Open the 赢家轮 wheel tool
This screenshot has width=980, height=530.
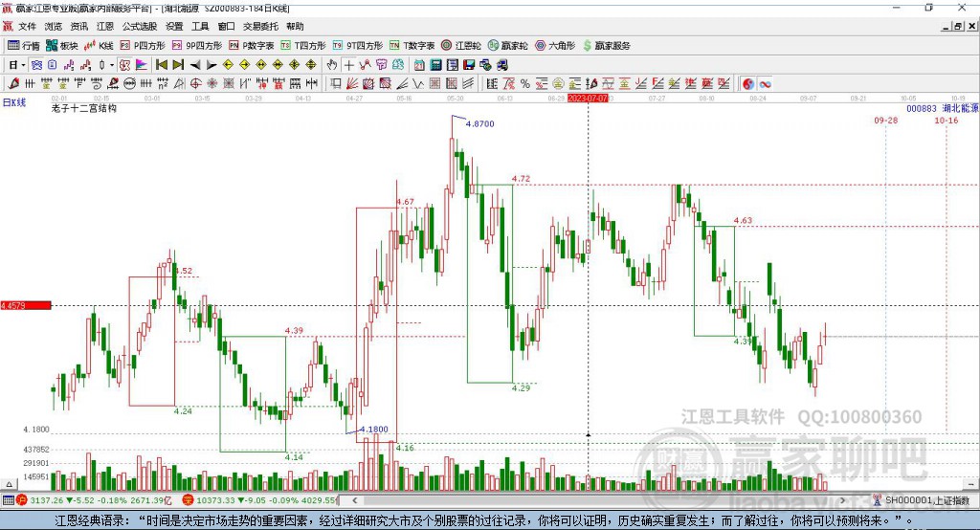pyautogui.click(x=507, y=46)
